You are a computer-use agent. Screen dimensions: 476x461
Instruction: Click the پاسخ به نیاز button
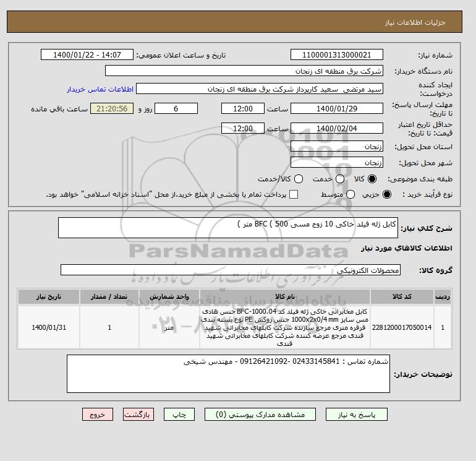(x=357, y=415)
